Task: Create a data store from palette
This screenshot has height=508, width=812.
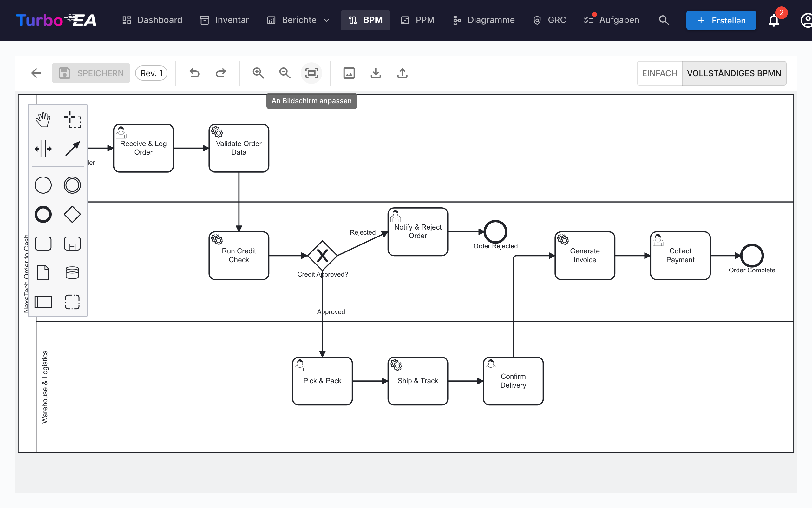Action: point(72,272)
